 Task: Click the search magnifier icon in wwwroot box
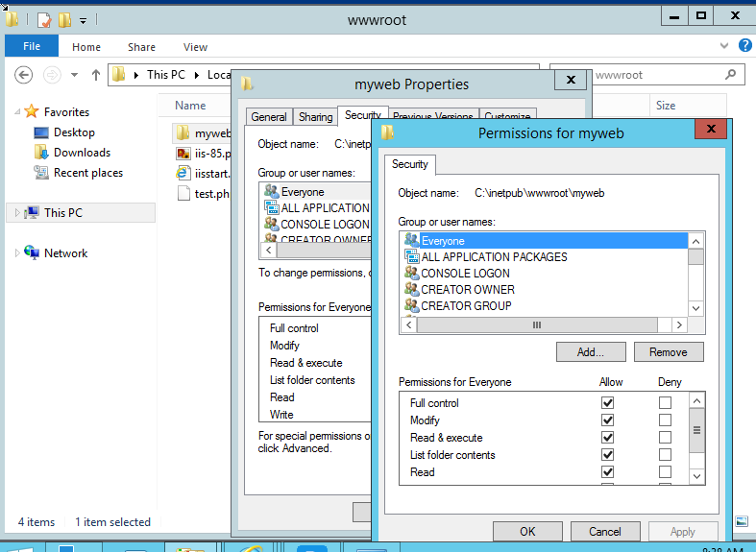coord(730,75)
